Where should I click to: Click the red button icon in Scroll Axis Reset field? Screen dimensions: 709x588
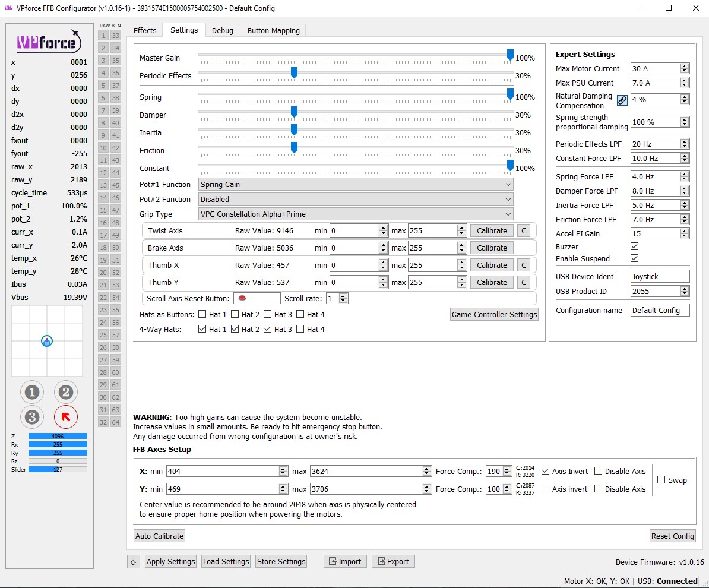242,298
